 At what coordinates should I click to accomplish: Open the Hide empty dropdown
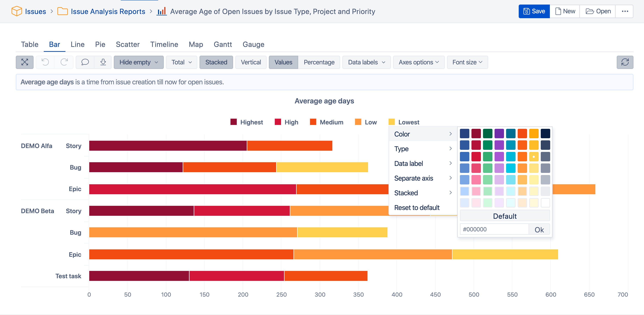pyautogui.click(x=138, y=62)
